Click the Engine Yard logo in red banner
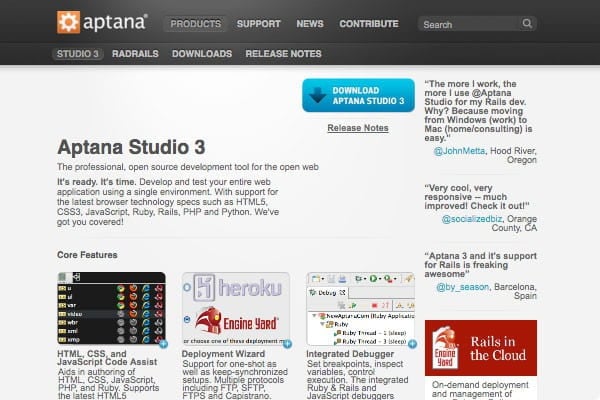The image size is (600, 400). tap(445, 348)
